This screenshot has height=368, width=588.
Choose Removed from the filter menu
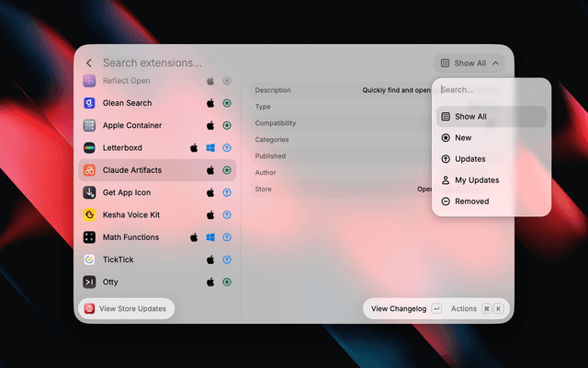pos(492,201)
